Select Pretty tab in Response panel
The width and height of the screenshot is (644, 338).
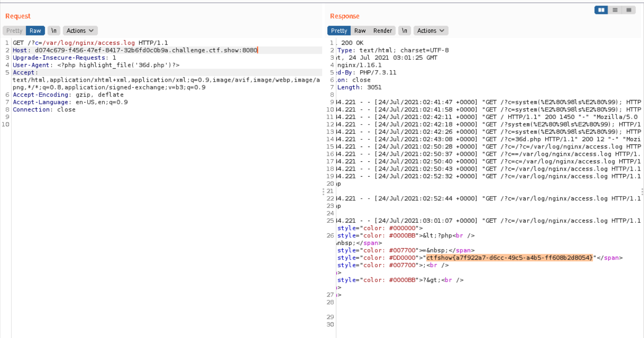[x=339, y=30]
